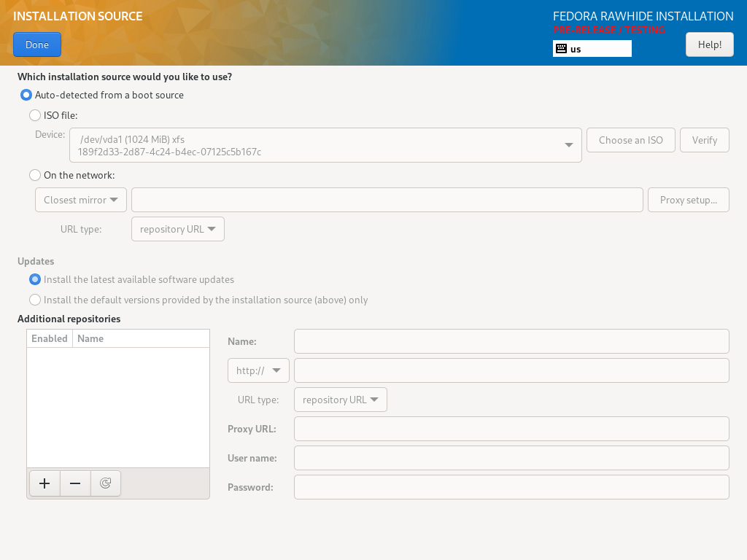Click the Password input field
Image resolution: width=747 pixels, height=560 pixels.
[x=511, y=486]
